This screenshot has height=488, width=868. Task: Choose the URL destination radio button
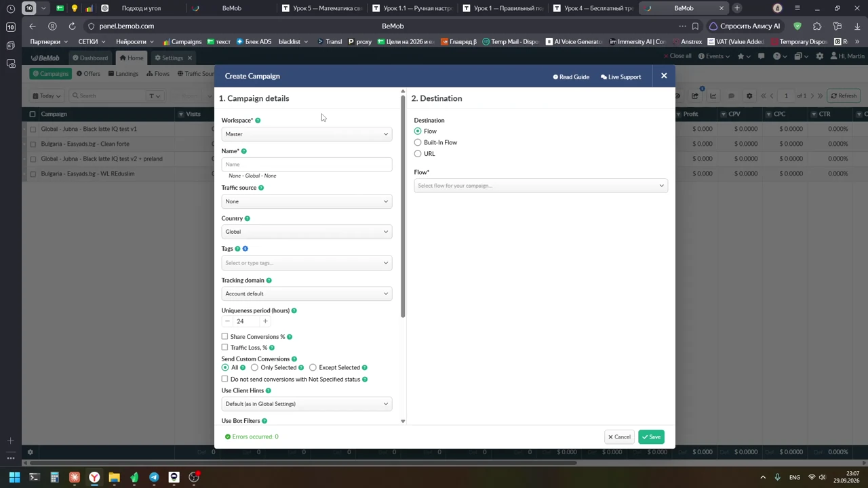418,154
